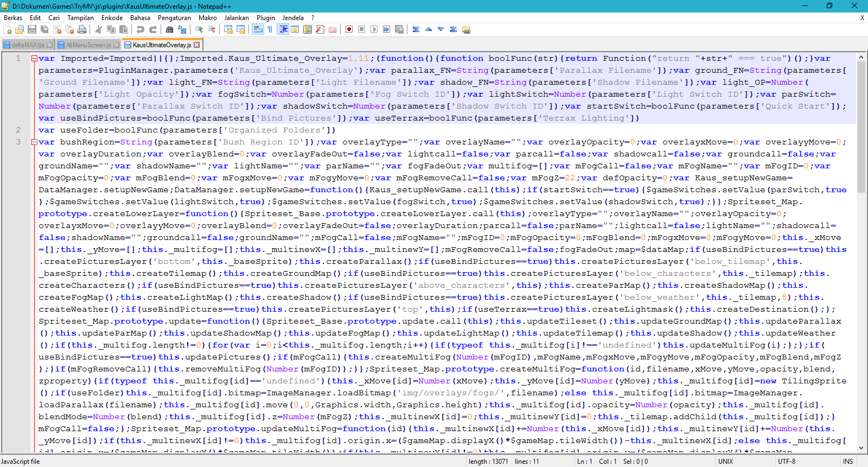Open Find with the binoculars icon
868x467 pixels.
pos(170,29)
